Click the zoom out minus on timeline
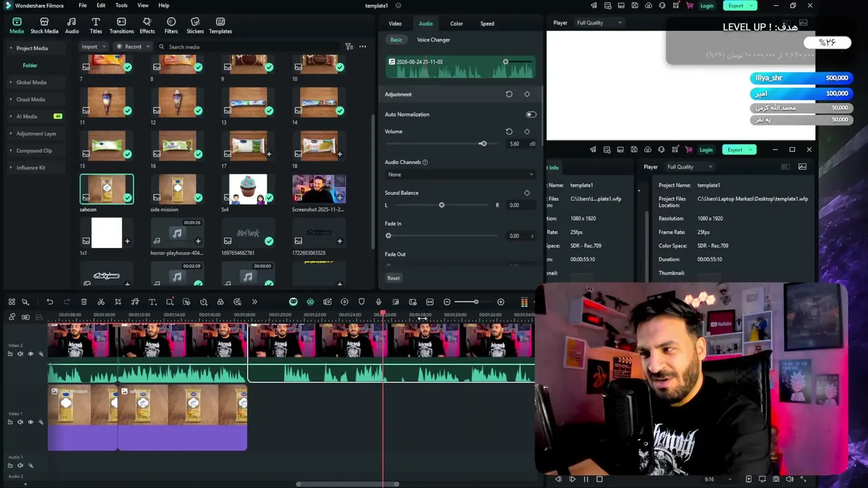 (447, 302)
